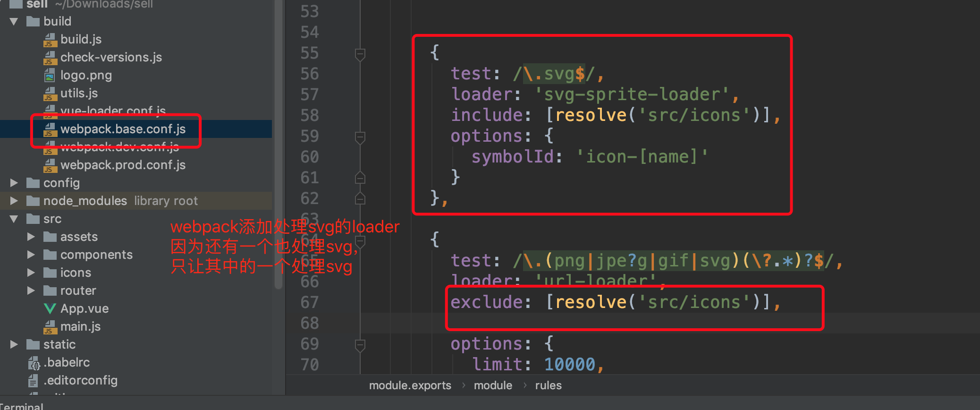Image resolution: width=980 pixels, height=410 pixels.
Task: Select build.js in the project tree
Action: [81, 39]
